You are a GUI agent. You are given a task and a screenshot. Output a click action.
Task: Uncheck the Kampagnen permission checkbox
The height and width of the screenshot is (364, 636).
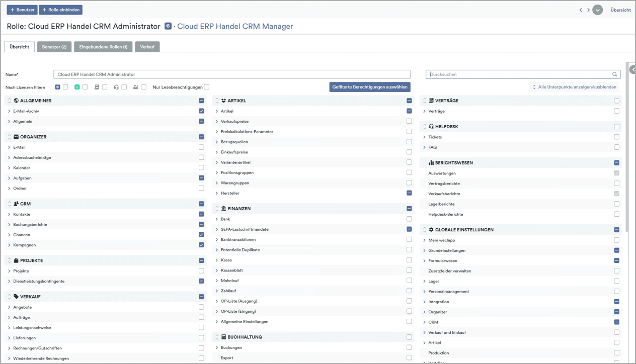point(201,245)
